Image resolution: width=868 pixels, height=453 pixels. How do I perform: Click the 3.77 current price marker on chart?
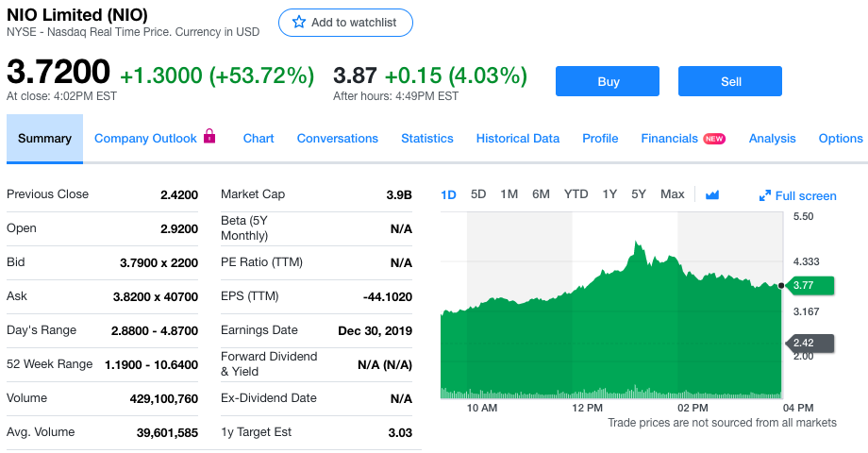pos(810,285)
